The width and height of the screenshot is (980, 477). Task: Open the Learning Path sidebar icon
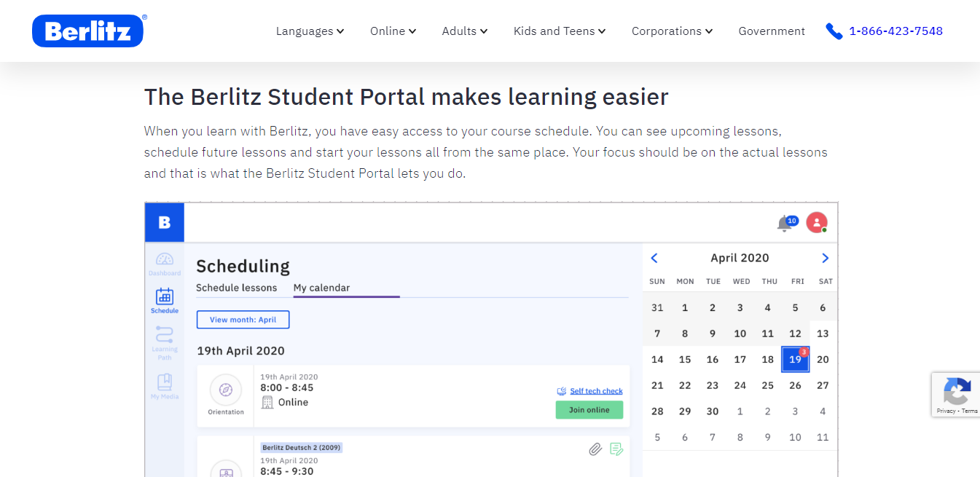(x=165, y=339)
